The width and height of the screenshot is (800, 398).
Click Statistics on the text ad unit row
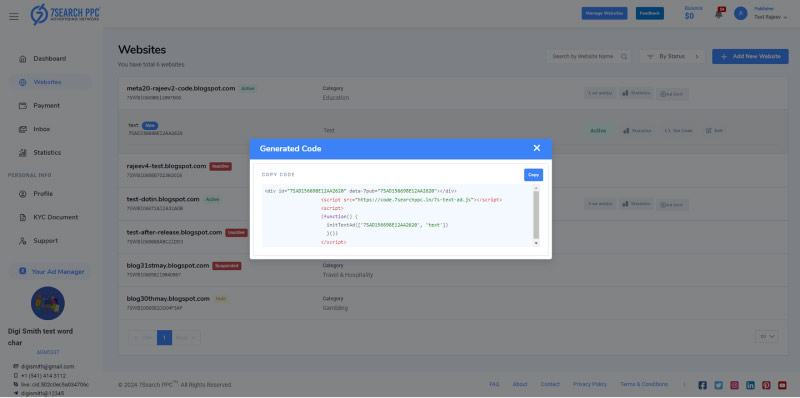tap(637, 131)
